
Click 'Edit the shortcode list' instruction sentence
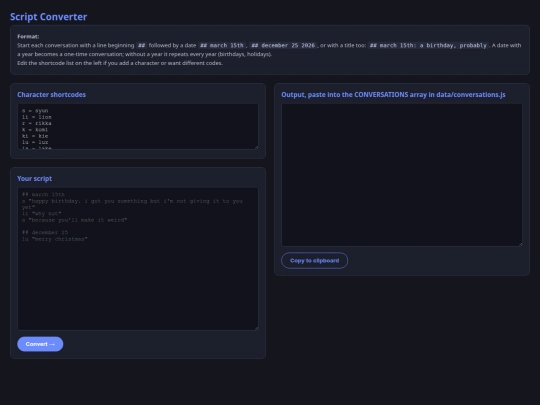point(120,63)
